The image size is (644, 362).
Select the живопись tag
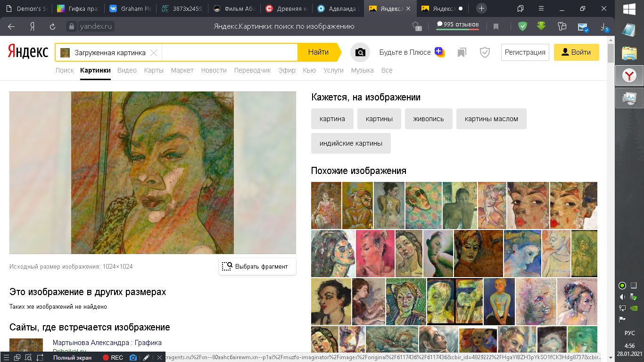click(x=429, y=119)
